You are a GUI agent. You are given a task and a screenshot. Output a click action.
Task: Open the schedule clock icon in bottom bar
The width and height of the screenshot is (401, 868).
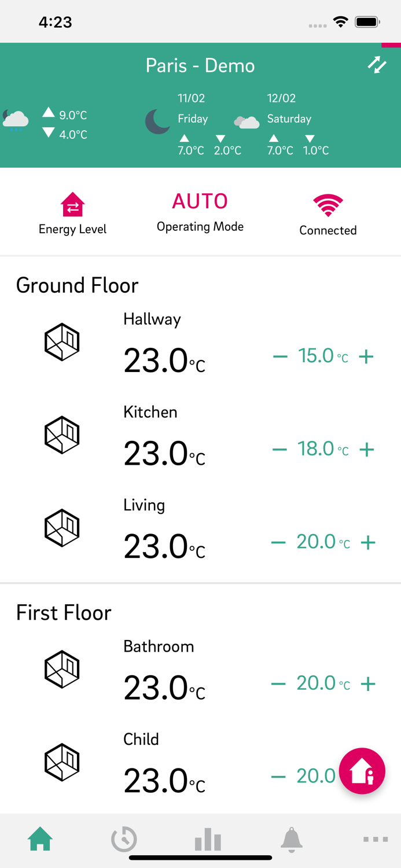pyautogui.click(x=123, y=839)
